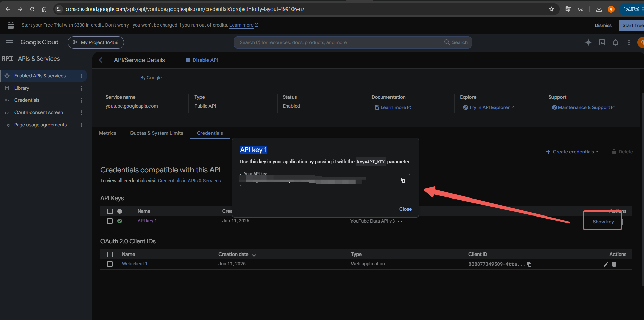Sort OAuth clients by Creation date arrow
The image size is (644, 320).
point(254,255)
